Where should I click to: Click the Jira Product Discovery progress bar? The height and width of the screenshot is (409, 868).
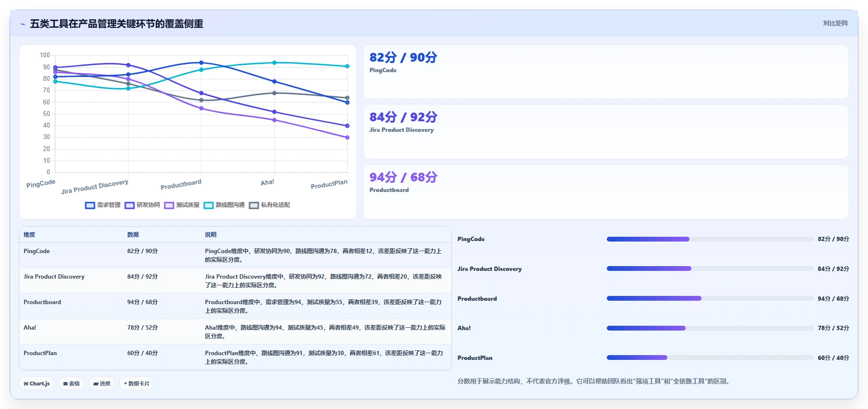[710, 268]
